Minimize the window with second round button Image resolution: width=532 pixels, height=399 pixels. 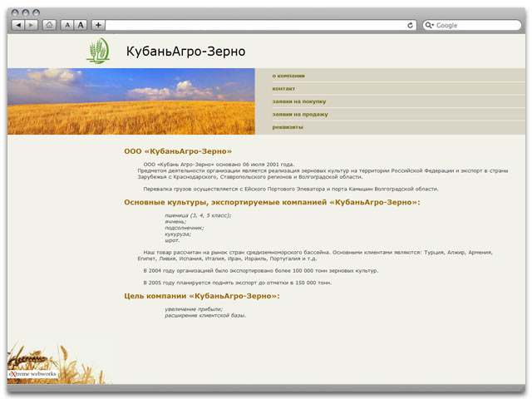(x=26, y=13)
